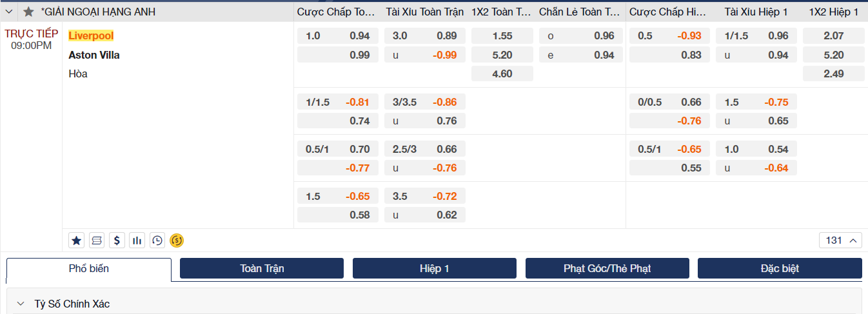
Task: Pick the draw odds 4.60 full match
Action: click(x=502, y=74)
